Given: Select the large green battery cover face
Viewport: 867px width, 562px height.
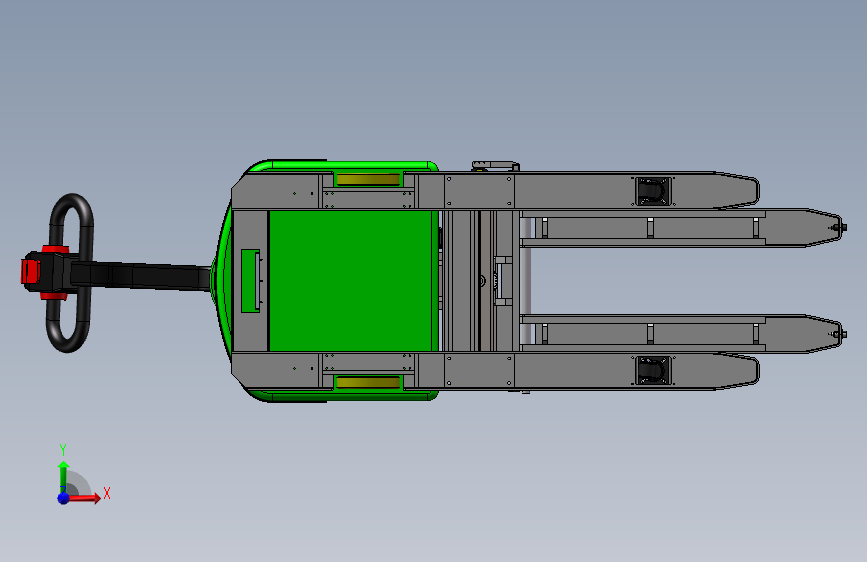Looking at the screenshot, I should click(351, 280).
